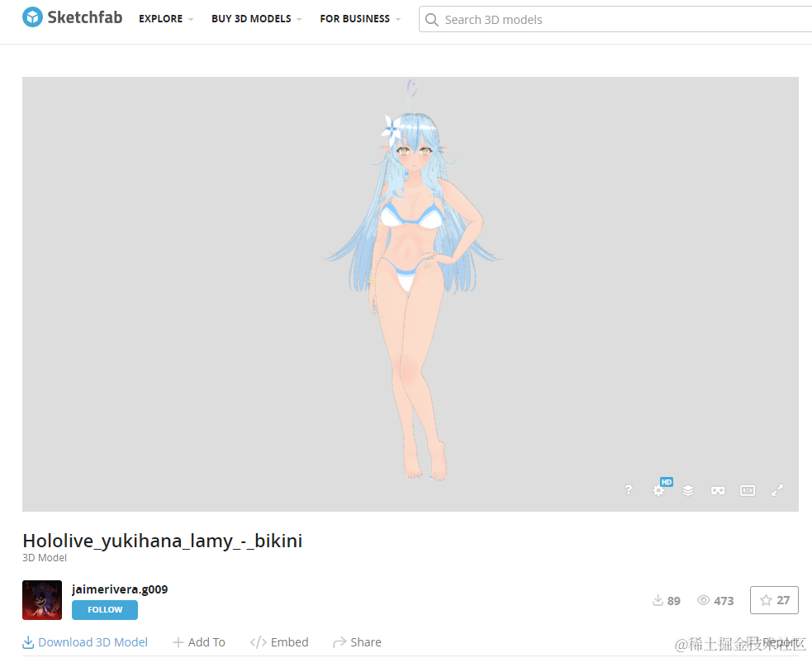This screenshot has width=812, height=658.
Task: Open jaimerivera.g009 profile link
Action: tap(120, 589)
